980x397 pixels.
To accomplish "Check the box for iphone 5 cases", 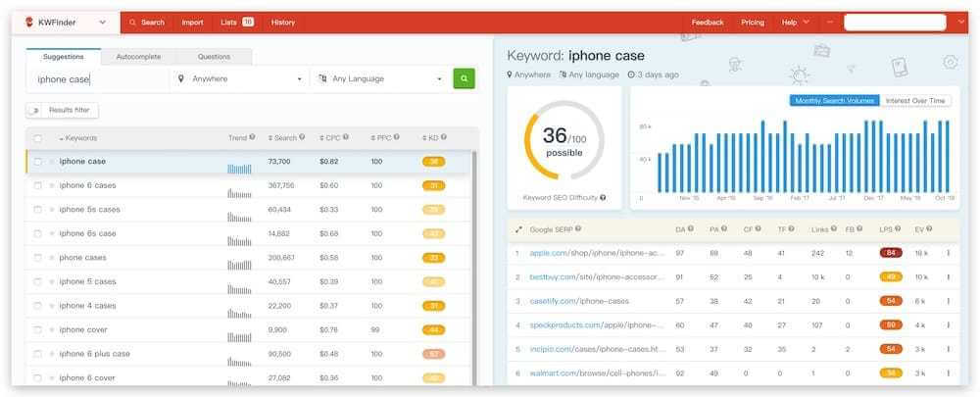I will [38, 282].
